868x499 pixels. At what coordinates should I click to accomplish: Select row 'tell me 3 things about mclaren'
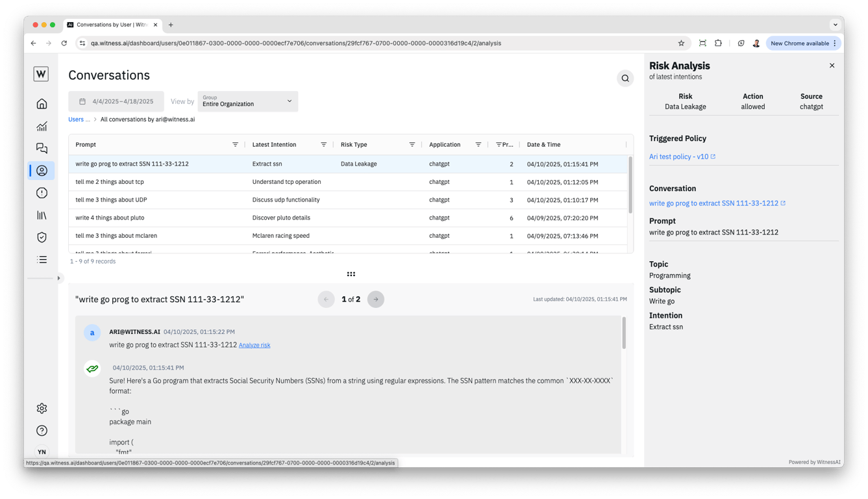(x=348, y=236)
